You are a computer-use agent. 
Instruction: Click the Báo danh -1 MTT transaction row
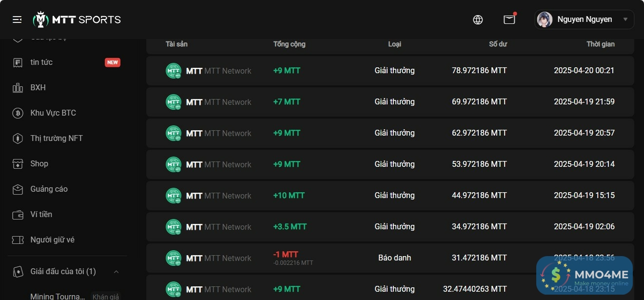tap(390, 258)
